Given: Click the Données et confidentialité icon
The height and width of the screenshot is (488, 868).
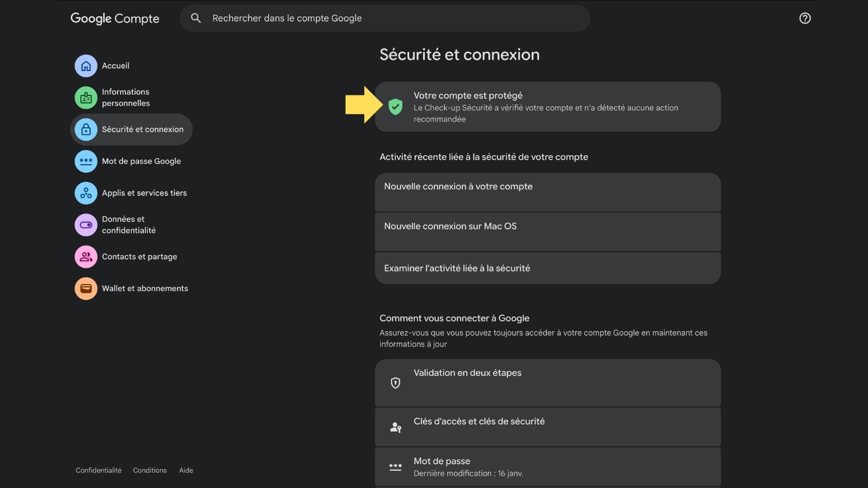Looking at the screenshot, I should point(86,224).
